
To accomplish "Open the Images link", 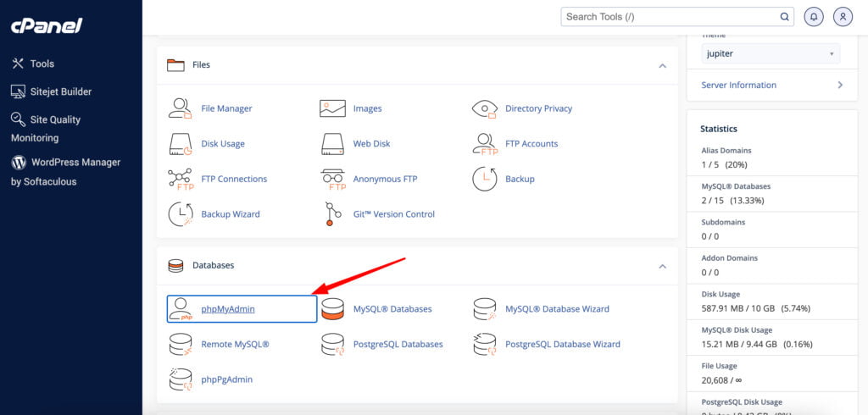I will pos(368,108).
